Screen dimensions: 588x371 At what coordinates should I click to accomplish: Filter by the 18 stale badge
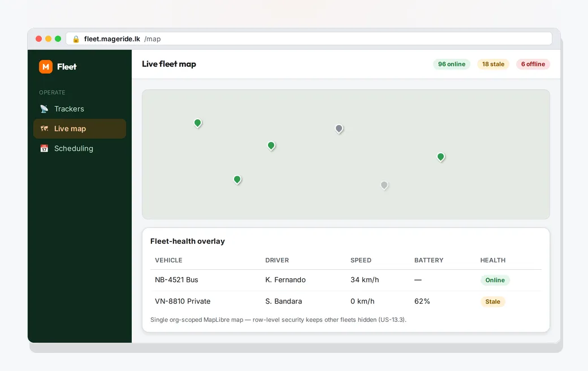coord(493,64)
